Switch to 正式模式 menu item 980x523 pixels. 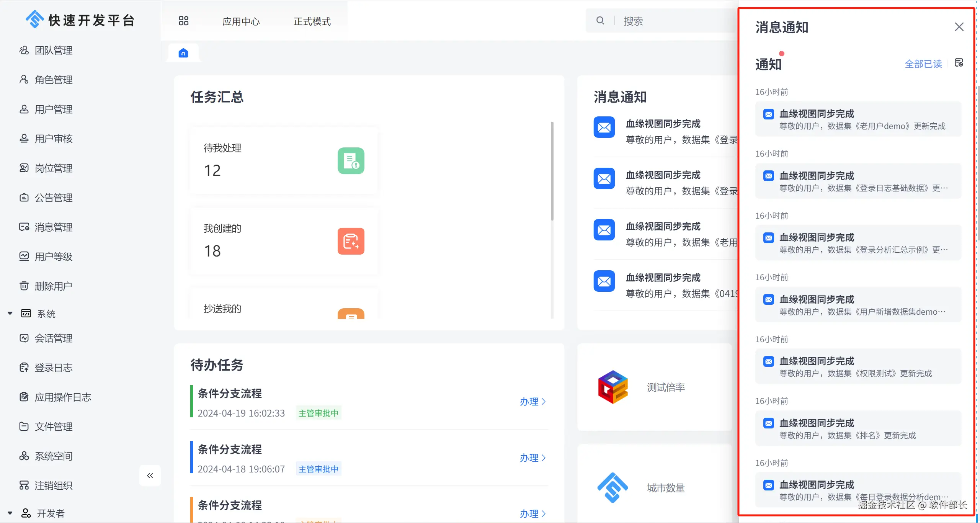tap(312, 21)
